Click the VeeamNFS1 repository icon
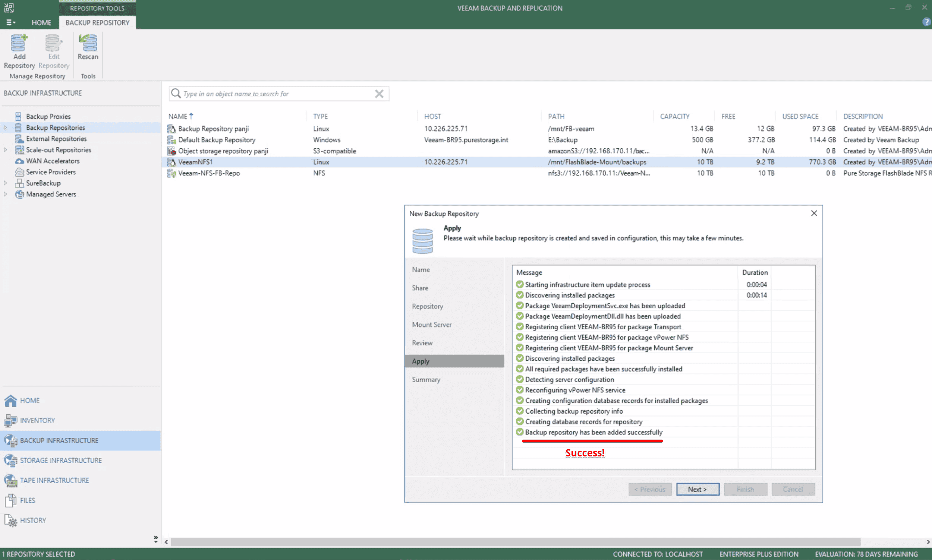Image resolution: width=932 pixels, height=560 pixels. tap(171, 162)
